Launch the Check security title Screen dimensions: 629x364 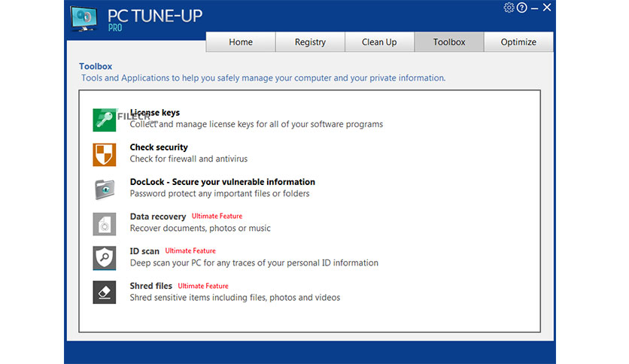(x=159, y=147)
